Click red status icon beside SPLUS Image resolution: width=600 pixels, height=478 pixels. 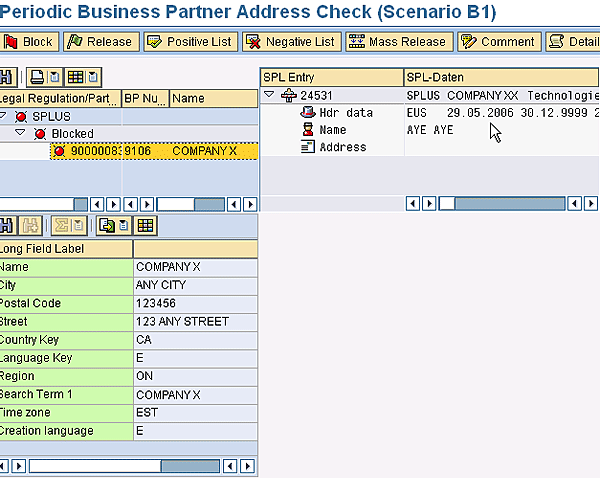pyautogui.click(x=21, y=116)
